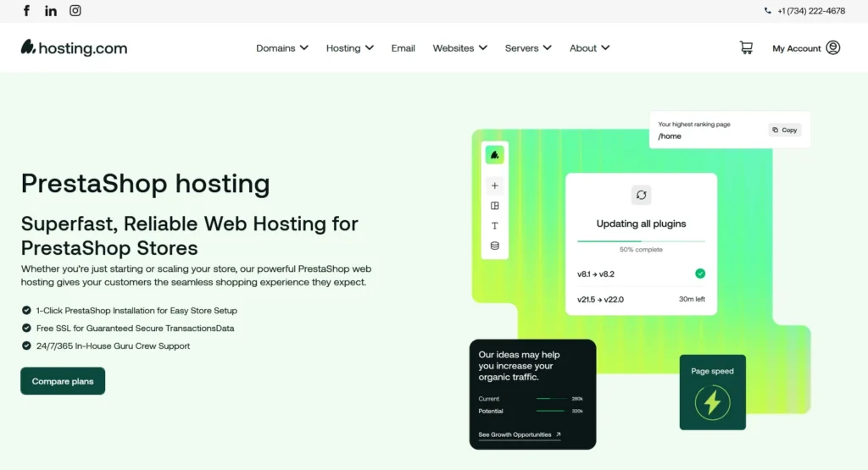Open the Instagram social link icon
This screenshot has width=868, height=470.
(75, 10)
